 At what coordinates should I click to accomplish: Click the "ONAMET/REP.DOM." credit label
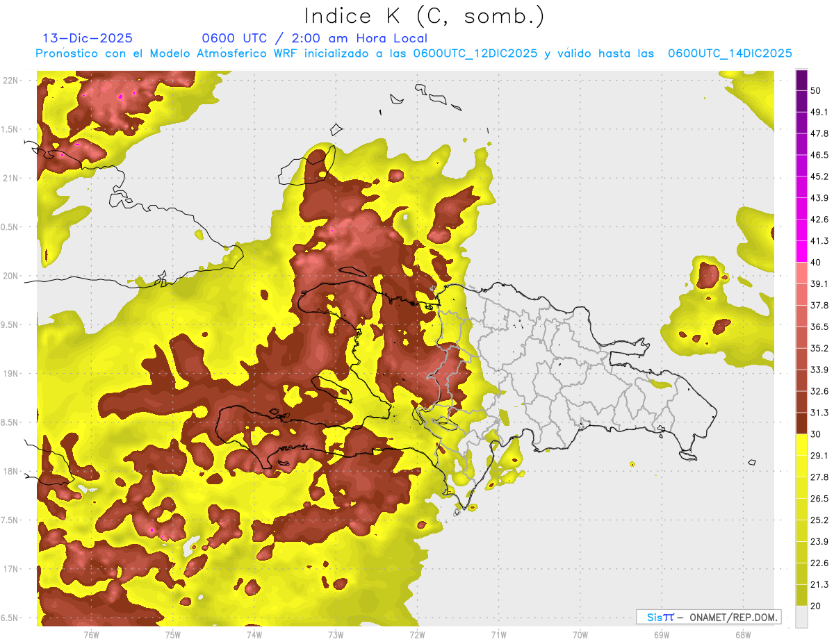[733, 617]
